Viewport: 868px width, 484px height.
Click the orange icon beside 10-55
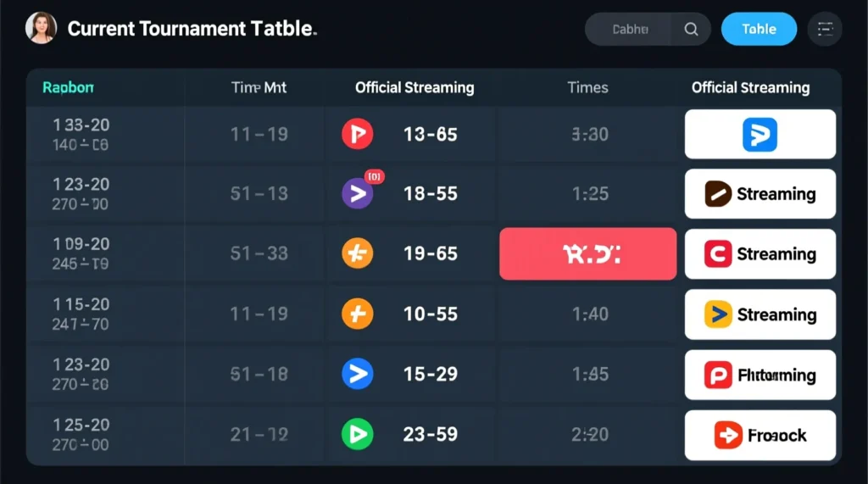[x=357, y=314]
